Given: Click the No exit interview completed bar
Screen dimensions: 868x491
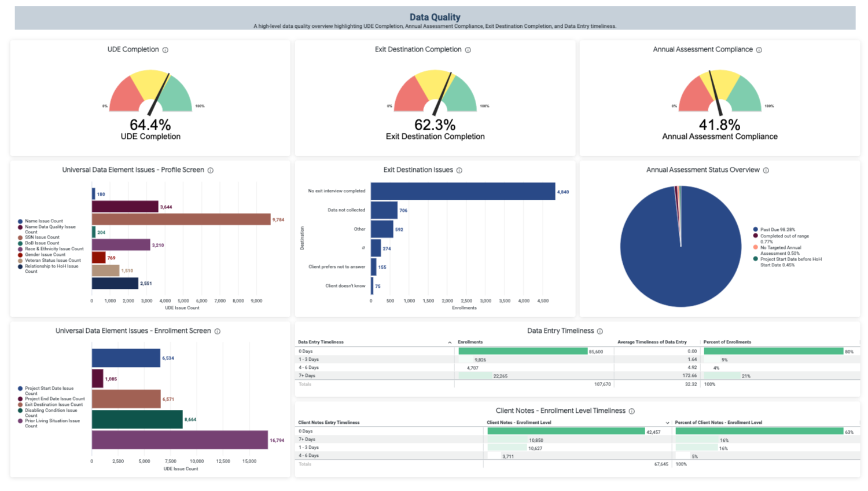Looking at the screenshot, I should click(463, 190).
